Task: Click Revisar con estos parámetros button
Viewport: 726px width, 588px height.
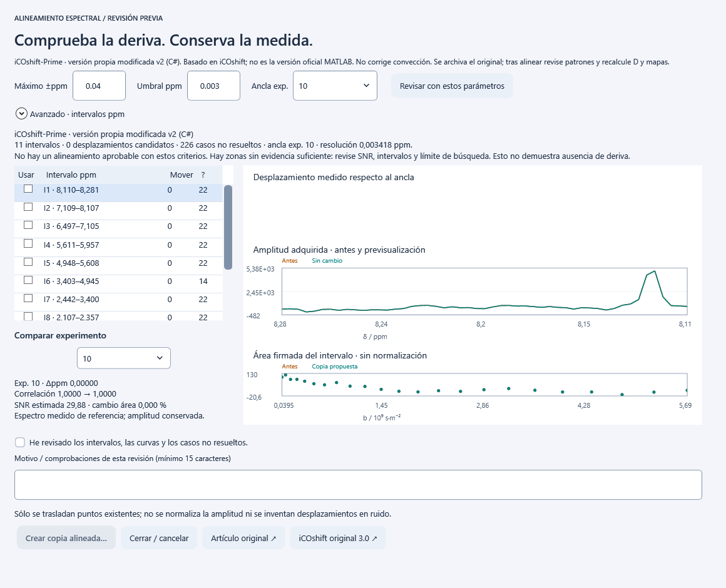Action: (x=452, y=86)
